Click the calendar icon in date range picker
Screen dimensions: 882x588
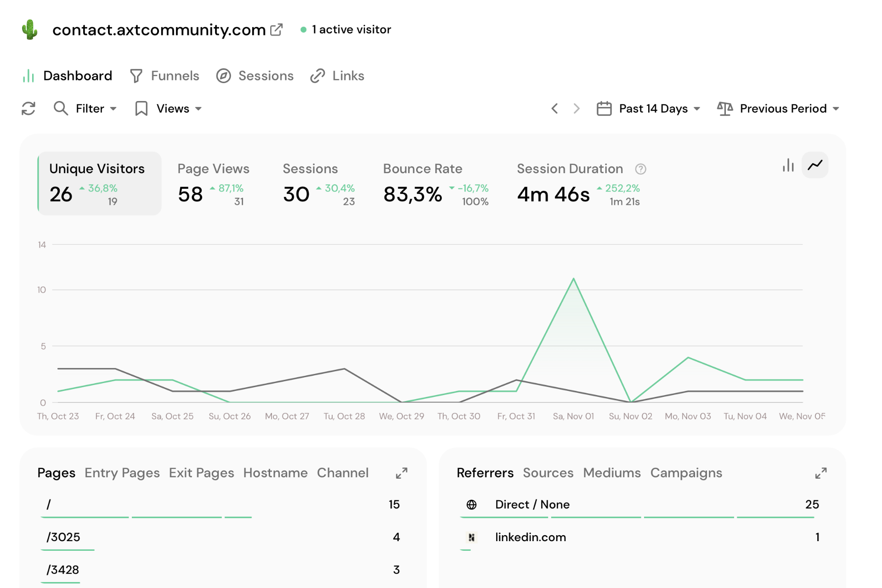pyautogui.click(x=604, y=108)
